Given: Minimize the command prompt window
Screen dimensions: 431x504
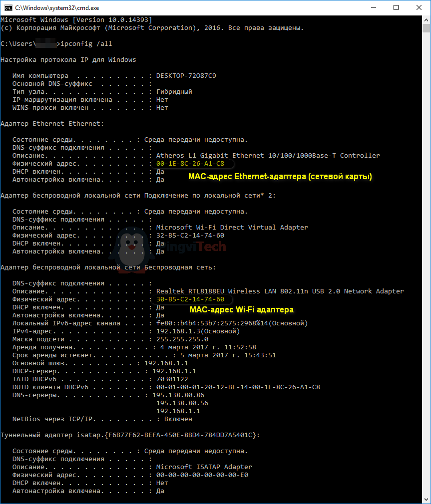Looking at the screenshot, I should tap(373, 7).
